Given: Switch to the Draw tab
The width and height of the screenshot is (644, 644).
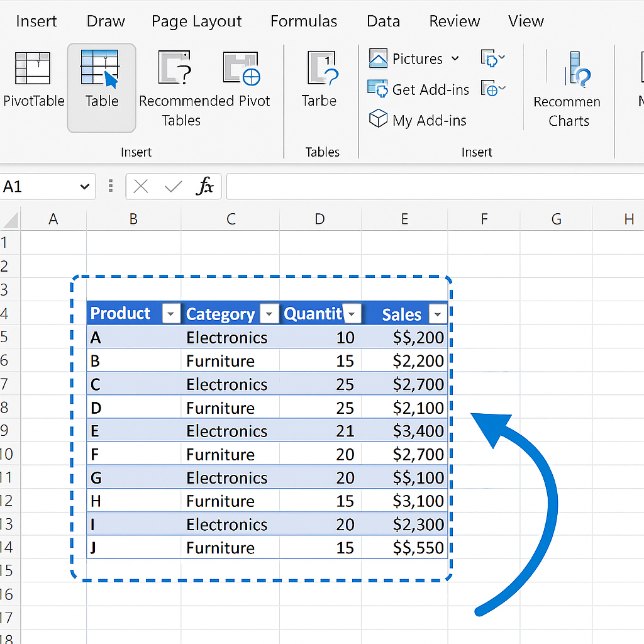Looking at the screenshot, I should click(x=106, y=21).
